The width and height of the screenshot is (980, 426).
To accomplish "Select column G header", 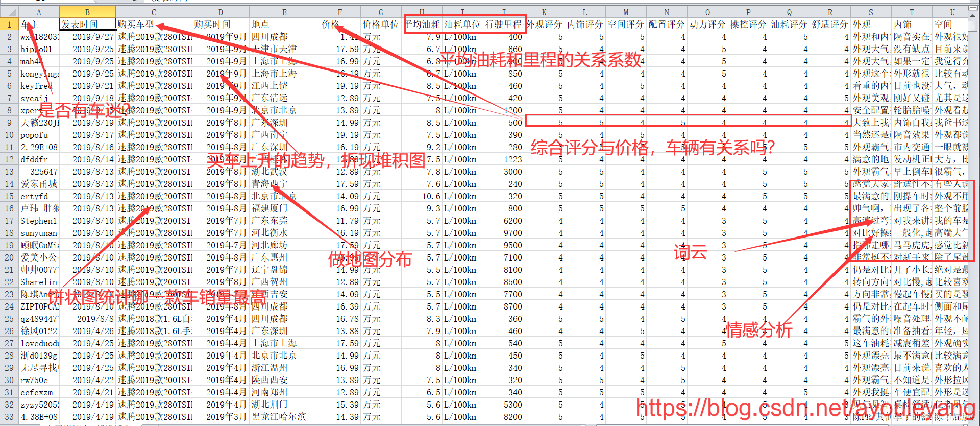I will pos(381,12).
